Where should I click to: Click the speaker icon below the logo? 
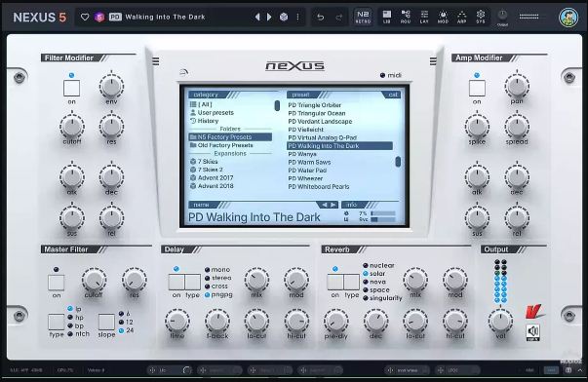click(x=532, y=332)
